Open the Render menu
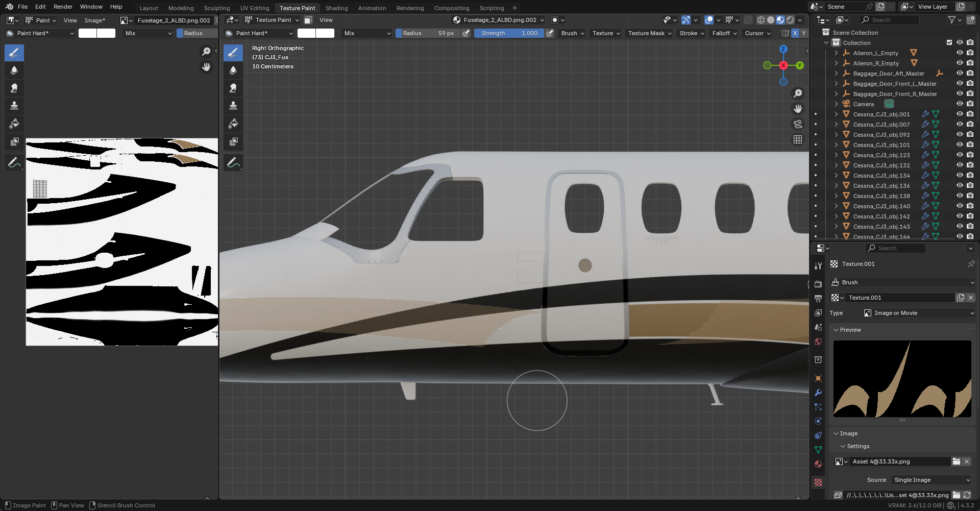This screenshot has height=511, width=980. pyautogui.click(x=63, y=7)
